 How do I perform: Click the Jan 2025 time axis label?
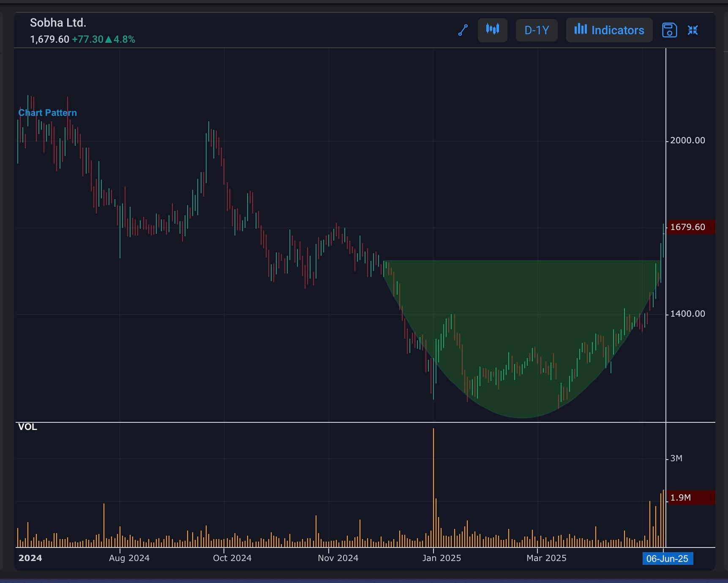click(x=442, y=558)
